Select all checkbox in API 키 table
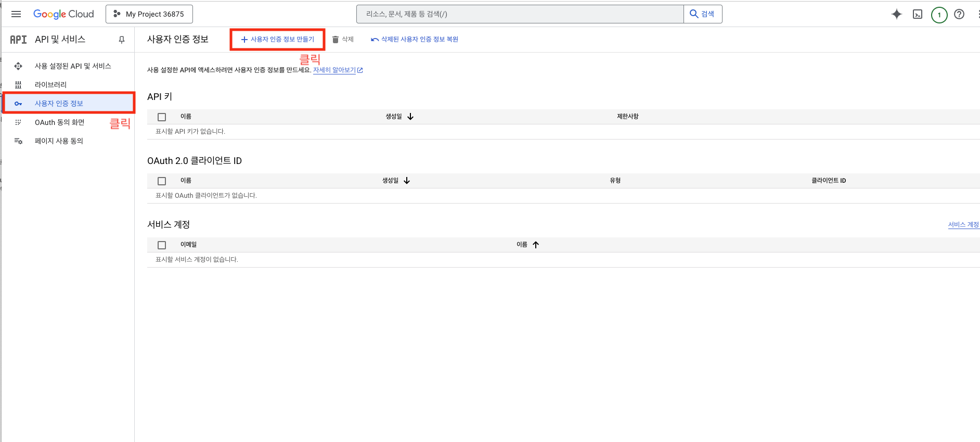This screenshot has width=980, height=442. coord(162,117)
